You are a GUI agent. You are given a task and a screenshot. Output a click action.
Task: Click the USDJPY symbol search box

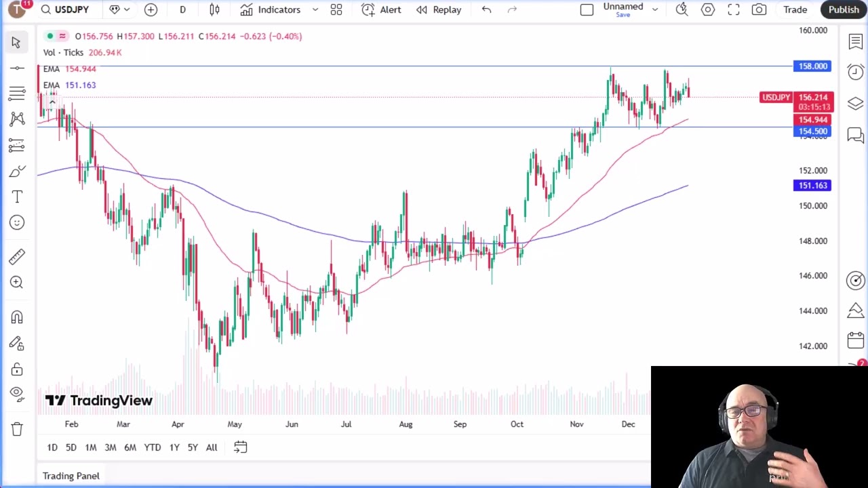[66, 9]
